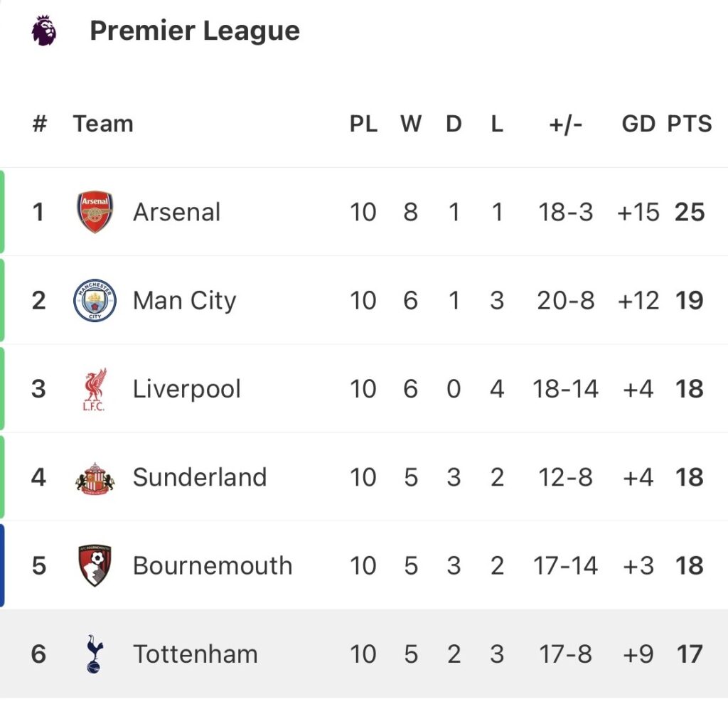
Task: Tap the Sunderland club crest
Action: coord(95,477)
